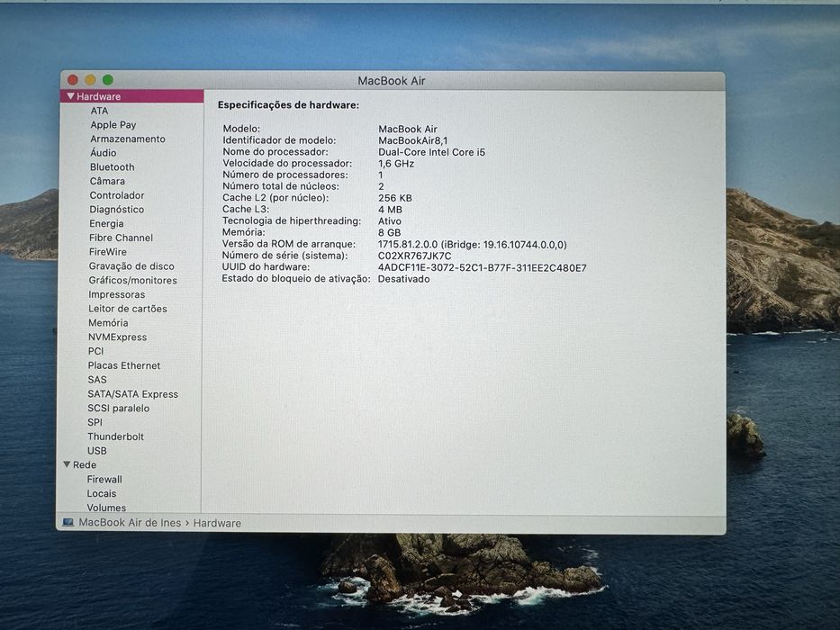Select Placas Ethernet in the sidebar
Viewport: 840px width, 630px height.
123,365
